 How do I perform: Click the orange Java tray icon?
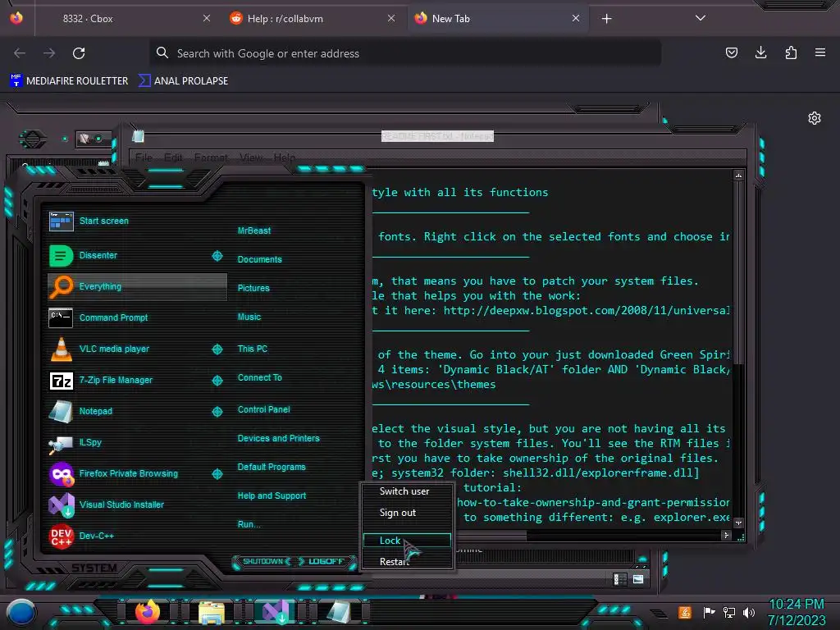tap(685, 612)
